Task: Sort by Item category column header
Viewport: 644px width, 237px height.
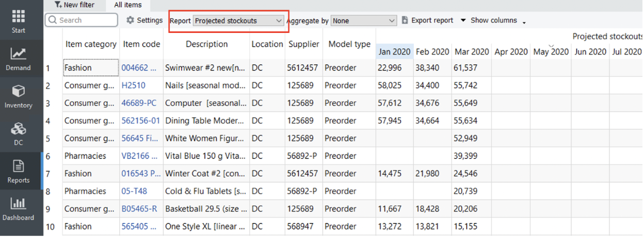Action: 91,44
